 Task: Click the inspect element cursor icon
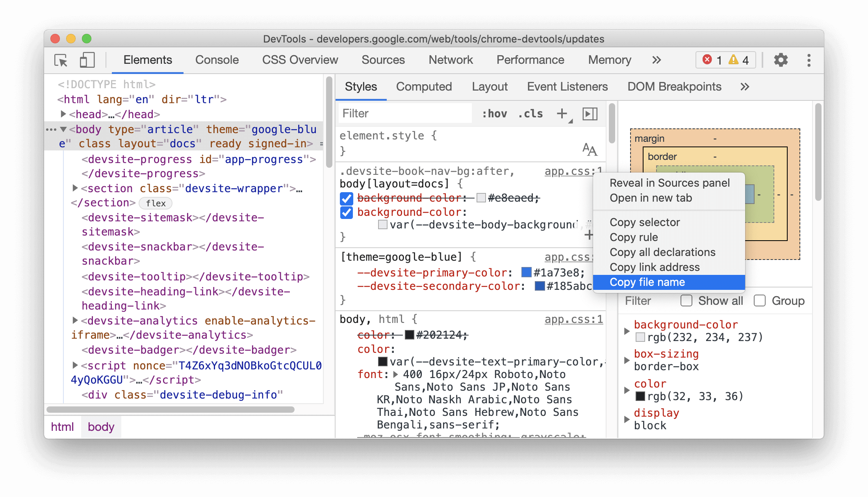point(61,60)
